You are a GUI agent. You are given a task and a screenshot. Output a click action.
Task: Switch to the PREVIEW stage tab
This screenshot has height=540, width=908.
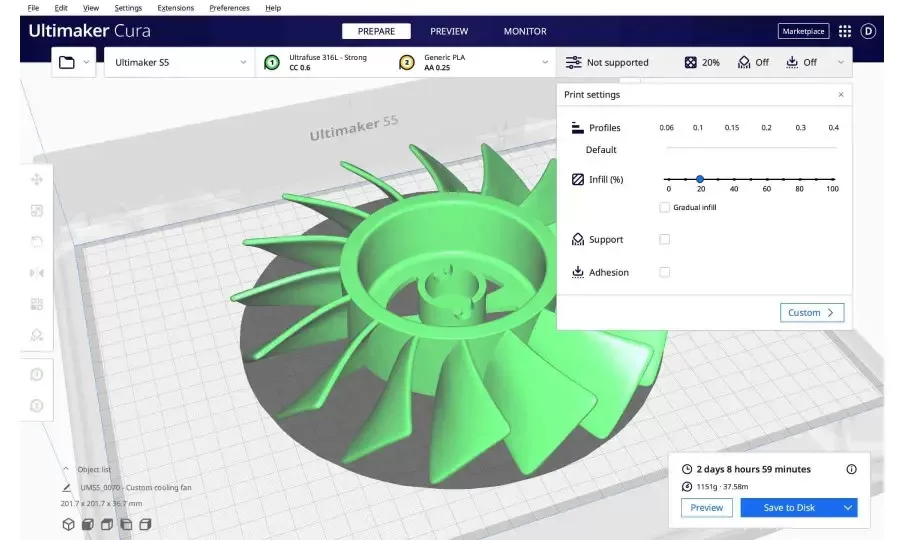coord(449,31)
